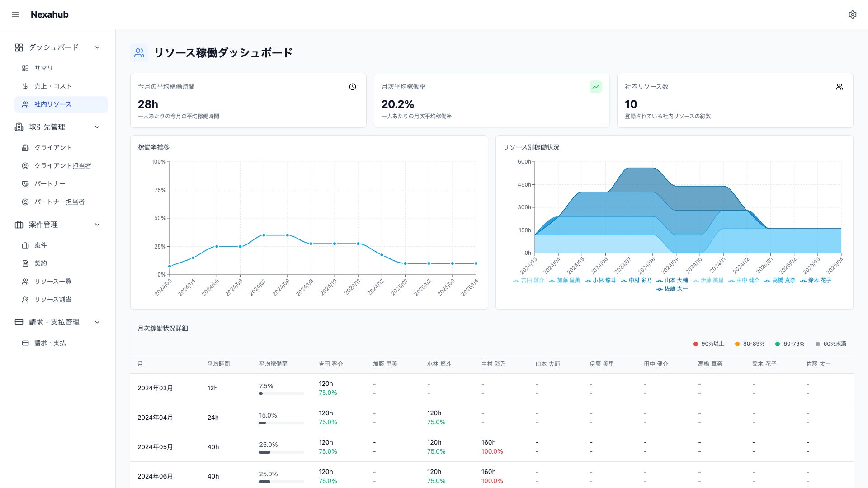Go to the クライアント担当者 page
This screenshot has height=488, width=868.
pyautogui.click(x=62, y=166)
